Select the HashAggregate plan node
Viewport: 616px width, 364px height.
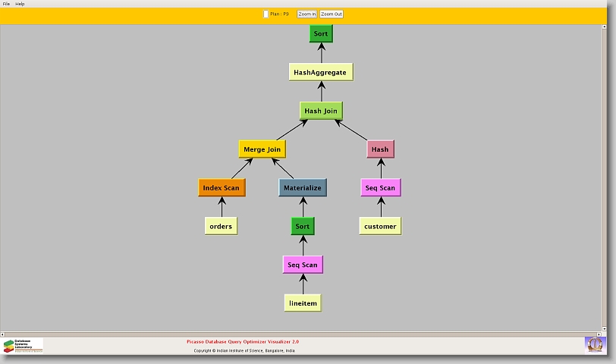click(x=320, y=73)
